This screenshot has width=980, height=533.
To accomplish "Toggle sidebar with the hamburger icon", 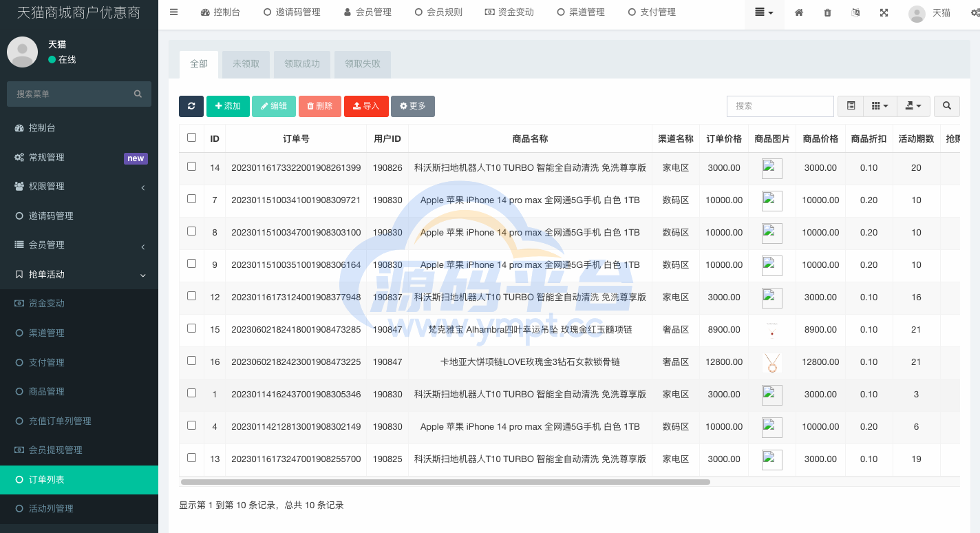I will 173,12.
